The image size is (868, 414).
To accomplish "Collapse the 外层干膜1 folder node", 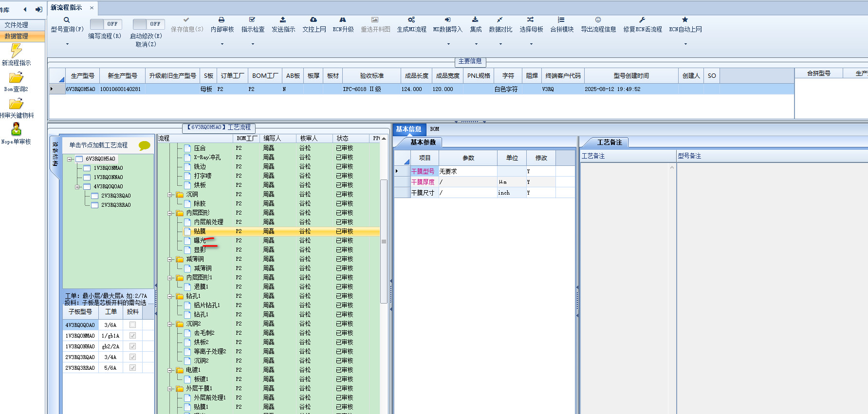I will click(x=170, y=389).
